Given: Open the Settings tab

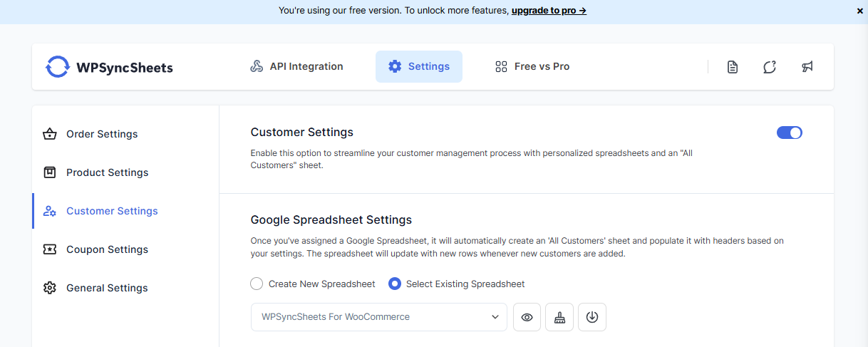Looking at the screenshot, I should pyautogui.click(x=419, y=66).
